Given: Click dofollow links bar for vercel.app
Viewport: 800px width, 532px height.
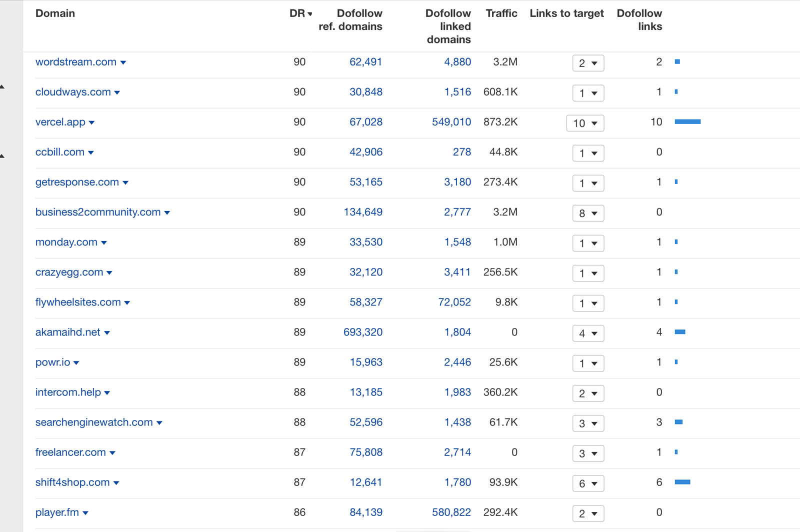Looking at the screenshot, I should [x=687, y=121].
